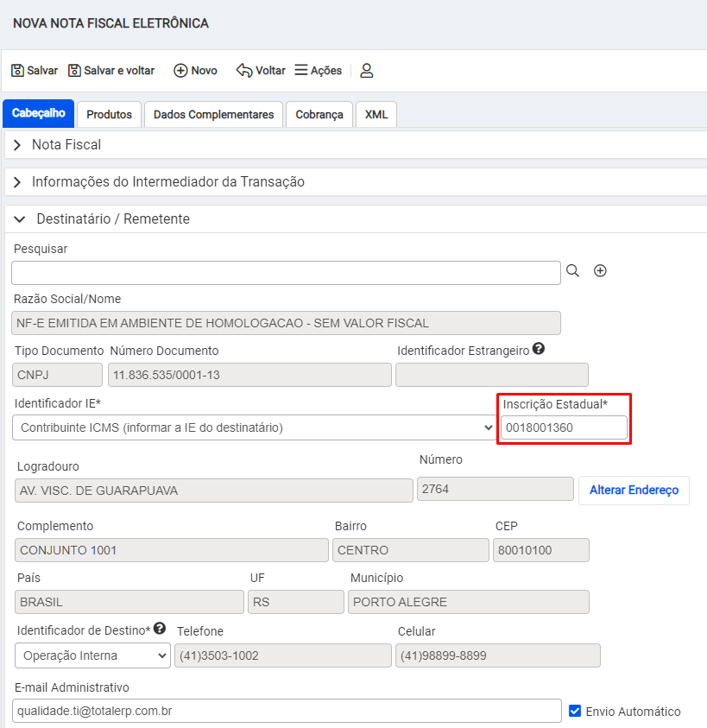Focus the Pesquisar search field
The image size is (707, 728).
coord(286,273)
